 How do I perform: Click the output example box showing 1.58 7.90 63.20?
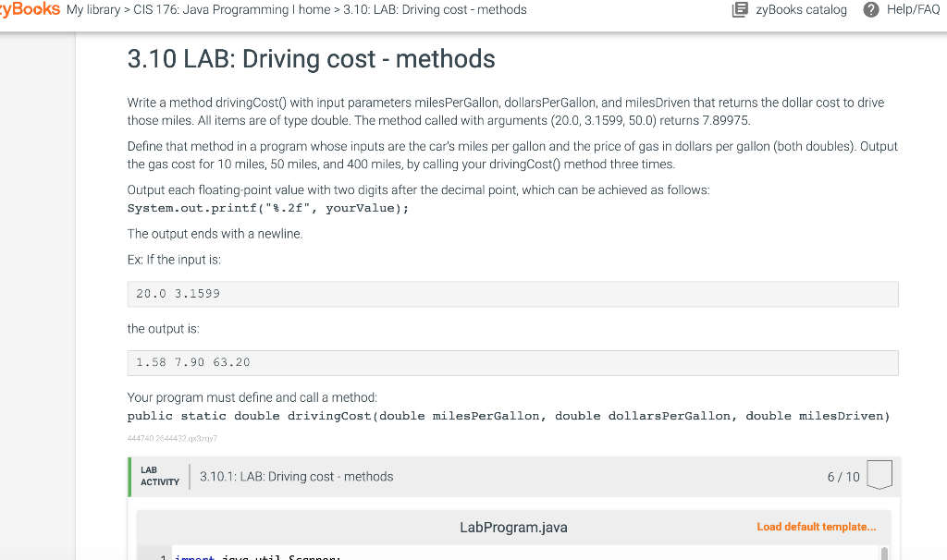tap(512, 362)
